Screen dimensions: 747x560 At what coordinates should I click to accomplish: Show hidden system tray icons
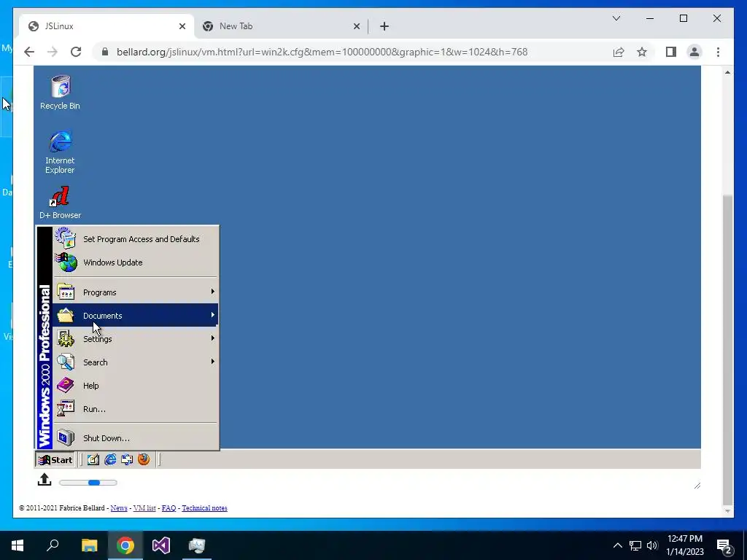[x=617, y=545]
